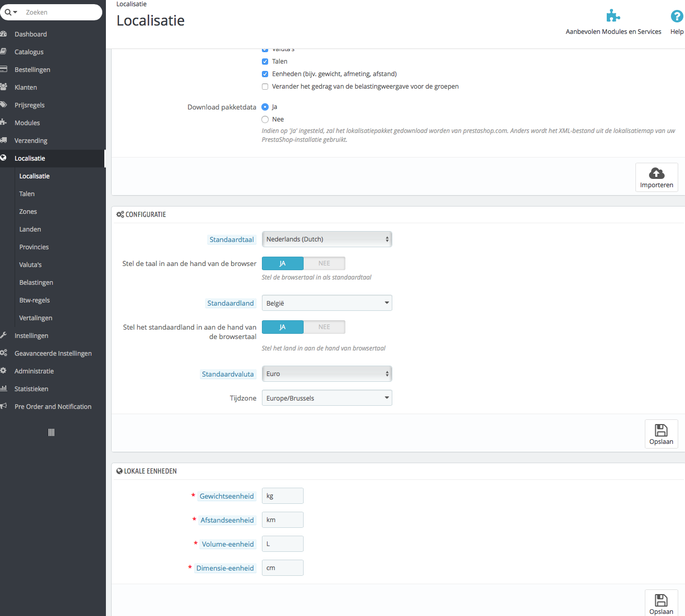
Task: Click the Bestellingen card icon
Action: click(x=4, y=69)
